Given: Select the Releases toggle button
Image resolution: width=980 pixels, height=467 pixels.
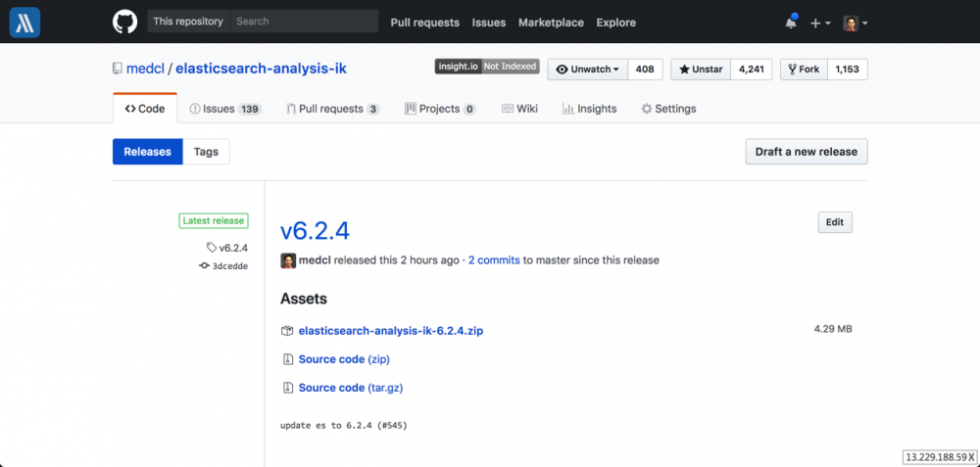Looking at the screenshot, I should (x=148, y=152).
